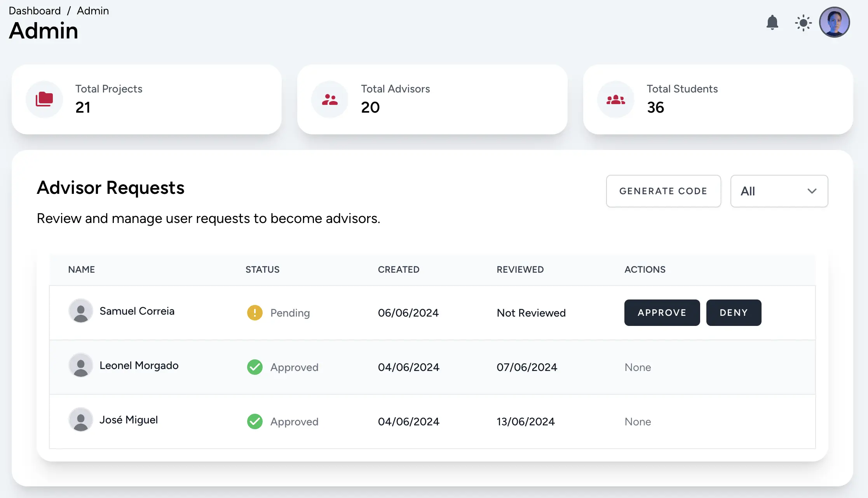Open the Admin breadcrumb menu item
The width and height of the screenshot is (868, 498).
(x=92, y=10)
